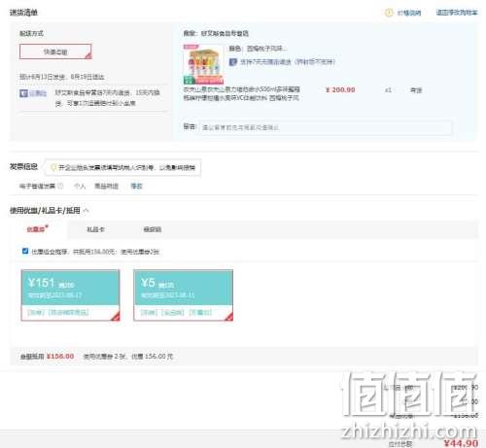Open the third discount tab
Screen dimensions: 486x448
153,229
